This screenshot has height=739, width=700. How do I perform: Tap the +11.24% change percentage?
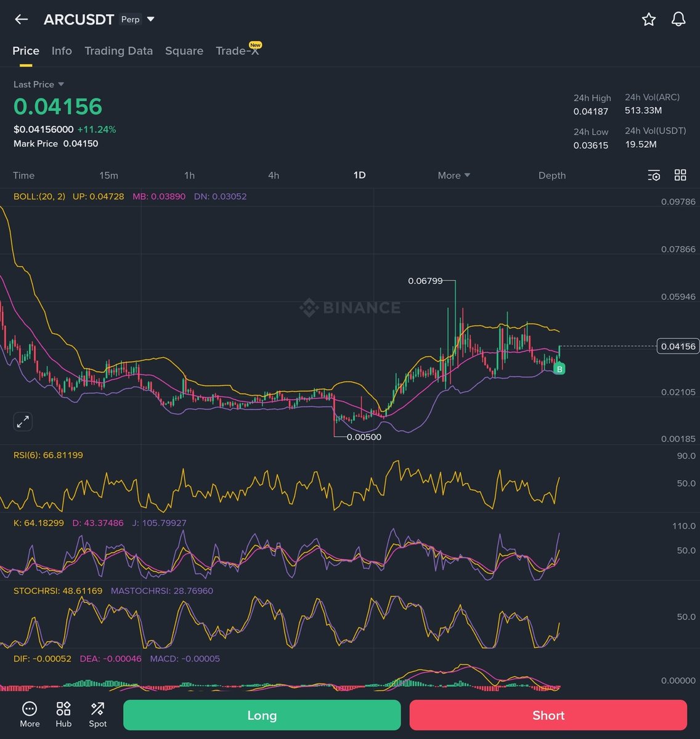97,129
